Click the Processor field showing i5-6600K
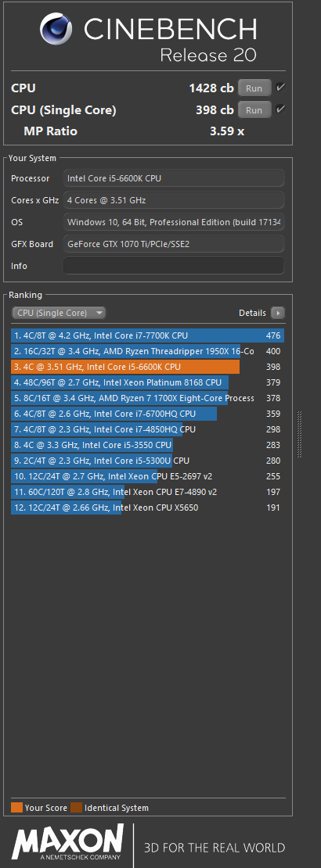 click(174, 178)
